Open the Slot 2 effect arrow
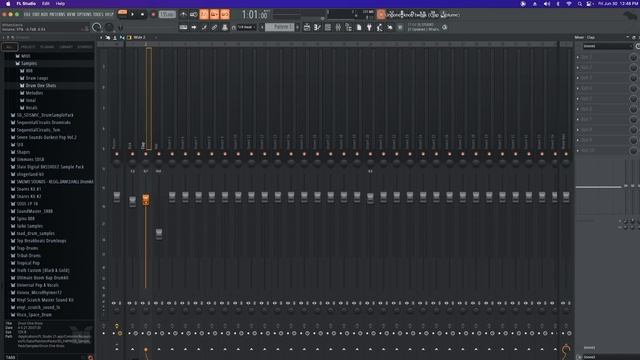640x360 pixels. pos(578,68)
